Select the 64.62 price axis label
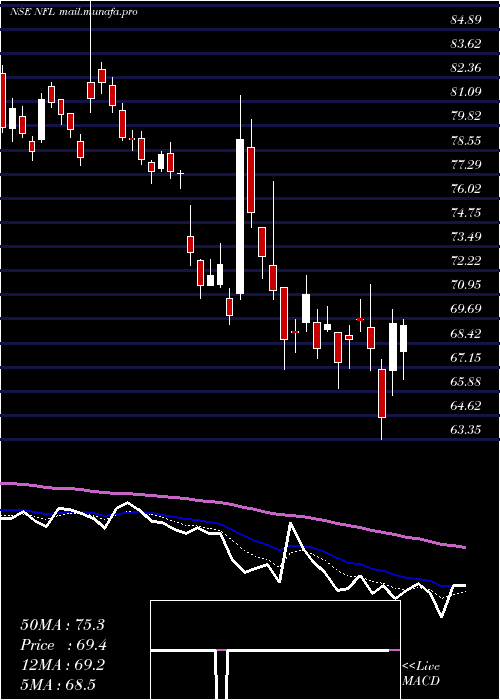This screenshot has width=500, height=700. click(x=466, y=406)
